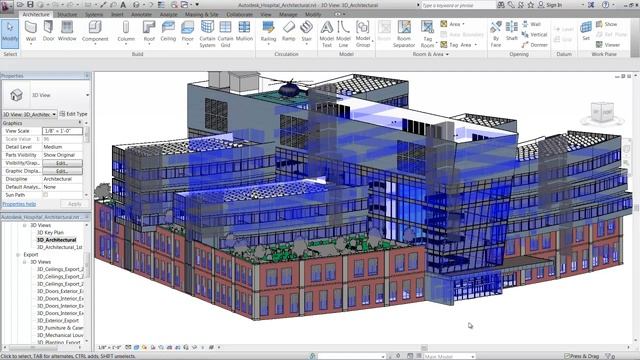Select 3D_Exterior_Export view in browser
Image resolution: width=640 pixels, height=360 pixels.
click(58, 320)
